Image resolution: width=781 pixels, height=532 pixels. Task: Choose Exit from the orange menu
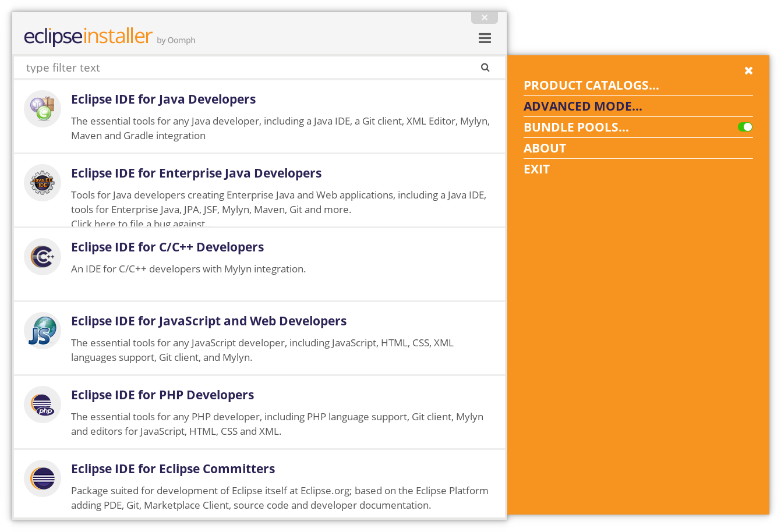click(x=536, y=169)
